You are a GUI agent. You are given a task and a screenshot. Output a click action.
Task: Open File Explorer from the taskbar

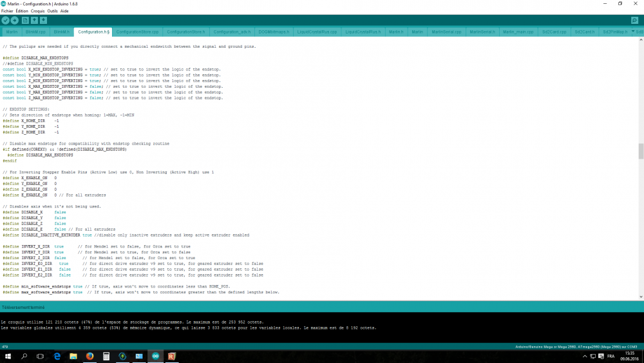tap(73, 356)
